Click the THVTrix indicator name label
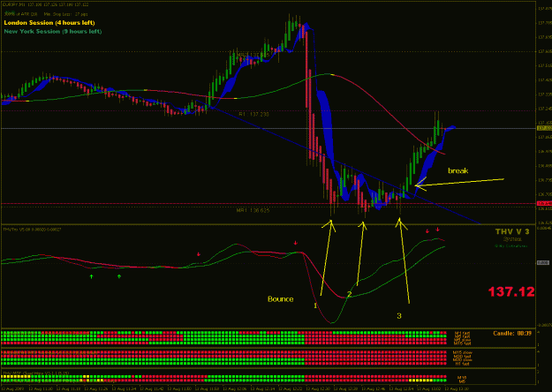 pos(32,230)
